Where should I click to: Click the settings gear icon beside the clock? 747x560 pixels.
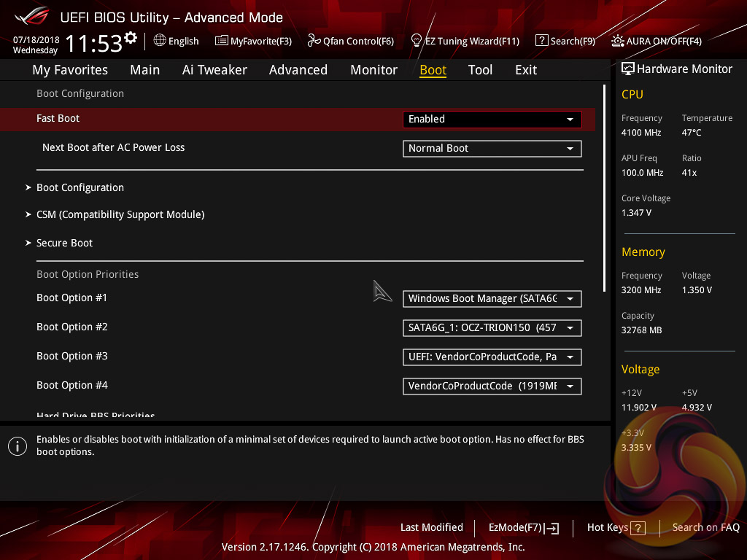[x=131, y=38]
